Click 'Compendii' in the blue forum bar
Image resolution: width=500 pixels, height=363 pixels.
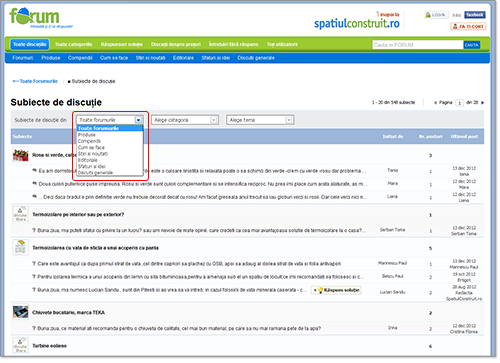coord(80,58)
